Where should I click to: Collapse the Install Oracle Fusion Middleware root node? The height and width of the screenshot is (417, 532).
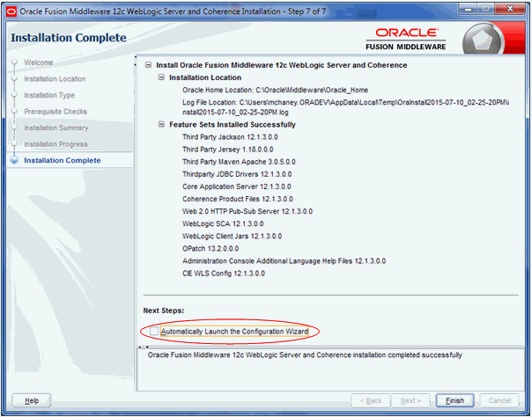tap(148, 65)
